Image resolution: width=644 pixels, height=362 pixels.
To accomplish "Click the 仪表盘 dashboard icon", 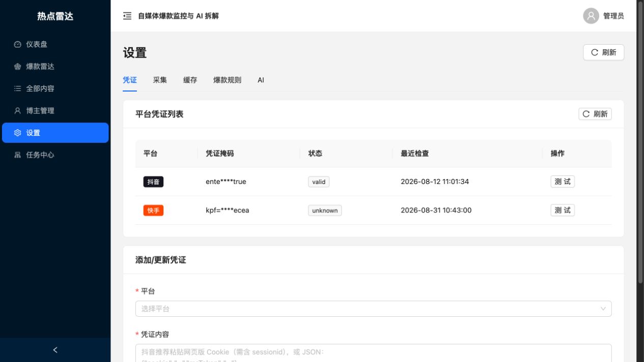I will coord(18,44).
